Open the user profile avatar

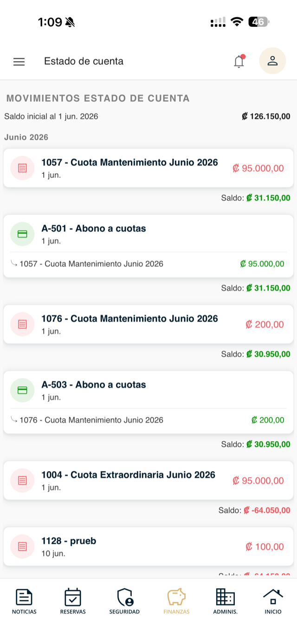tap(272, 61)
